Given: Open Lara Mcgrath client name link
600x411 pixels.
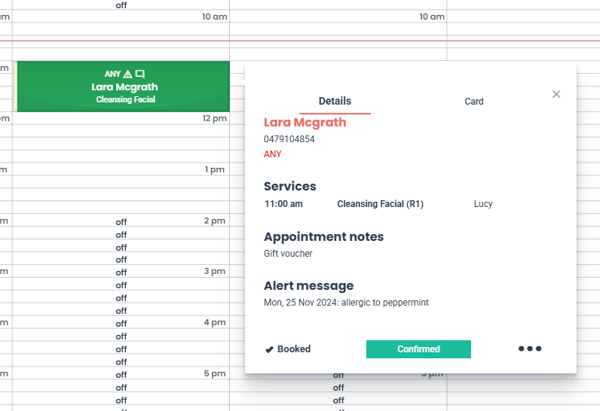Looking at the screenshot, I should tap(305, 122).
